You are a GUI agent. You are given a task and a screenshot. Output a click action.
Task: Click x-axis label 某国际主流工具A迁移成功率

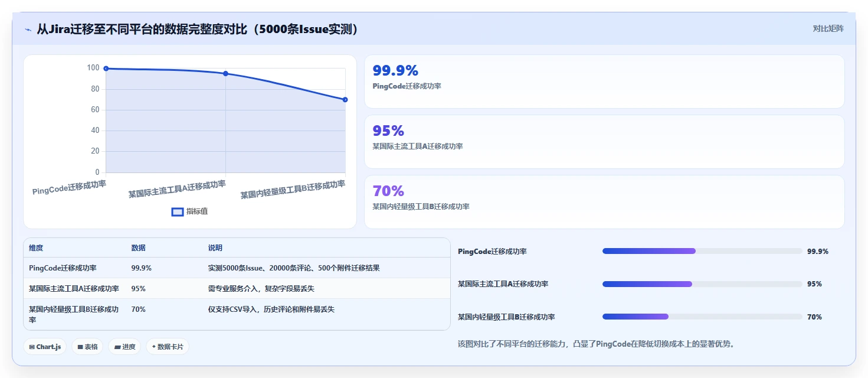[177, 190]
